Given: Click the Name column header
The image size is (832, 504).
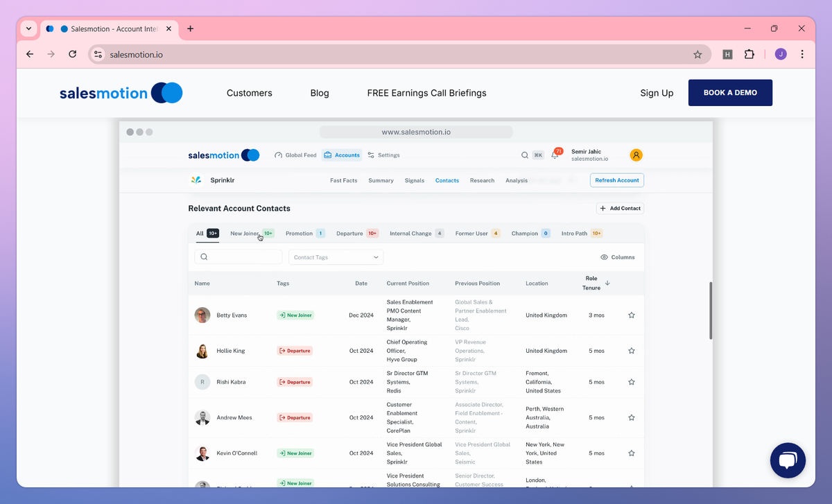Looking at the screenshot, I should 202,283.
